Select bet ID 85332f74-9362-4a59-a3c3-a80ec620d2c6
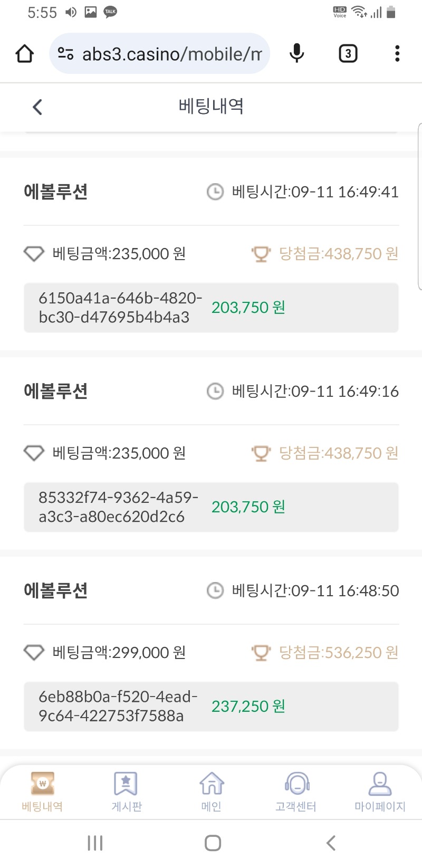422x868 pixels. (119, 507)
